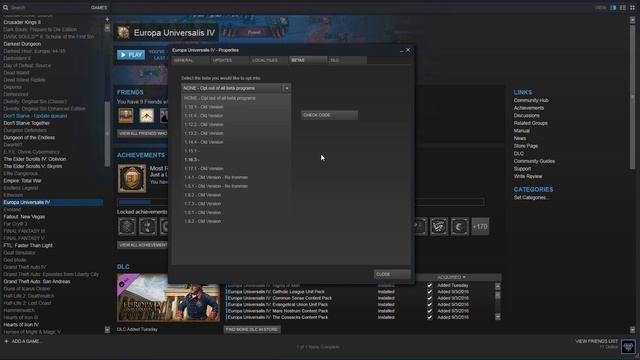The image size is (640, 360).
Task: Select the first locked achievement icon
Action: 127,227
